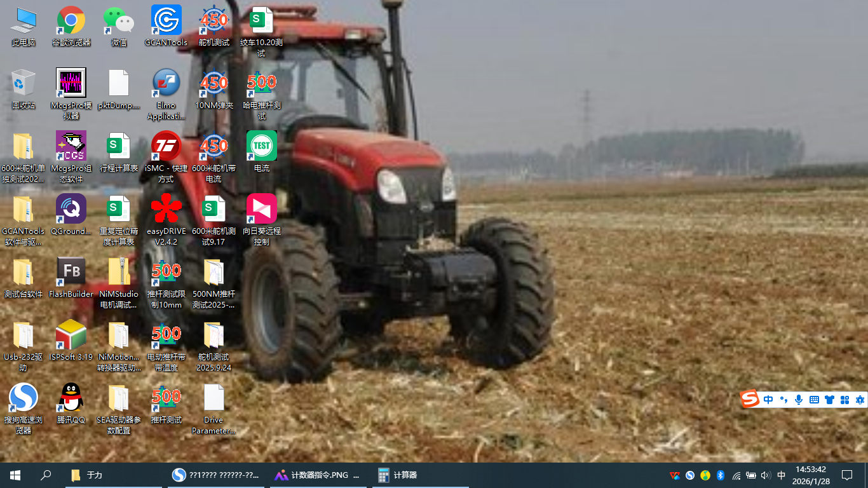
Task: Select the FlashBuilder desktop icon
Action: pyautogui.click(x=71, y=272)
